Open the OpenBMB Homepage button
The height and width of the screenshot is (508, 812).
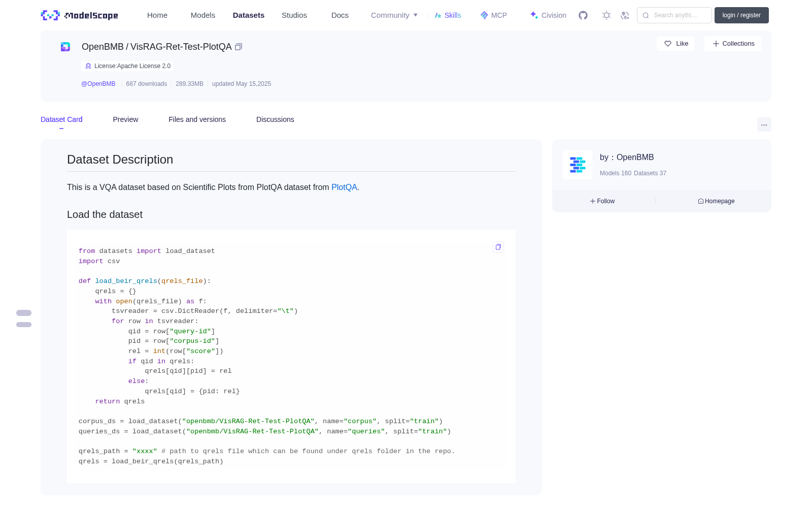[716, 201]
